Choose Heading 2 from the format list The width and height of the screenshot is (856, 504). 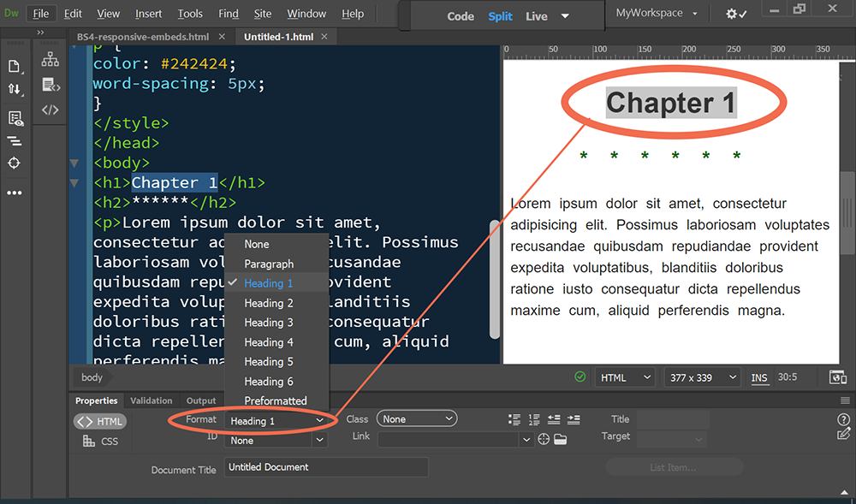tap(276, 303)
